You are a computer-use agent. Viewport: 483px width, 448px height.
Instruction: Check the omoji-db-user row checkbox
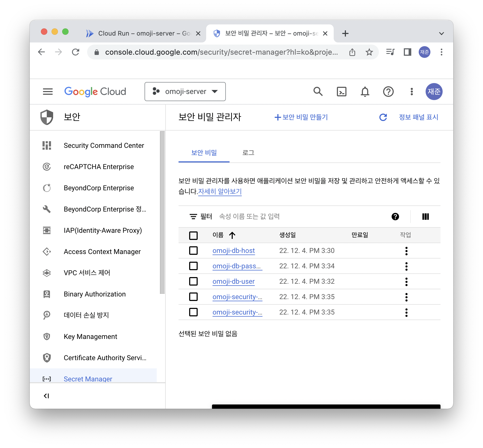(193, 281)
